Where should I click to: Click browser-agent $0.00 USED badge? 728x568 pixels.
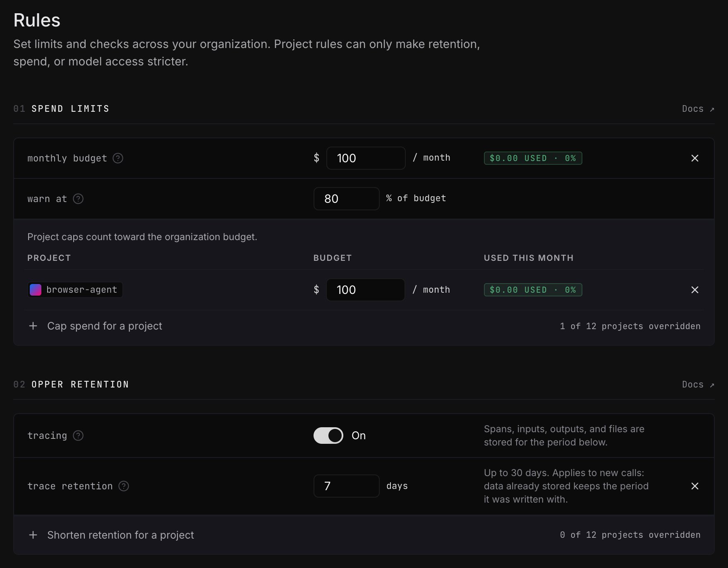[533, 290]
